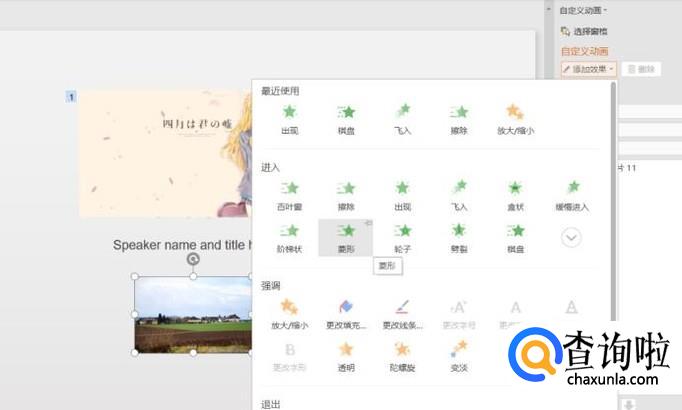Viewport: 682px width, 410px height.
Task: Apply the 透明 emphasis effect
Action: pyautogui.click(x=346, y=357)
